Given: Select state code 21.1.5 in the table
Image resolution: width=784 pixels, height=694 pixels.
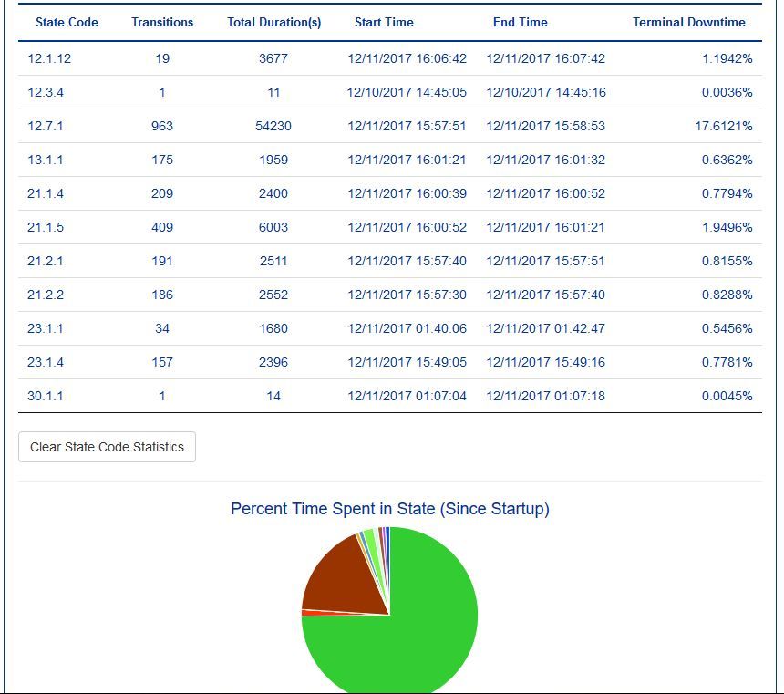Looking at the screenshot, I should (46, 227).
